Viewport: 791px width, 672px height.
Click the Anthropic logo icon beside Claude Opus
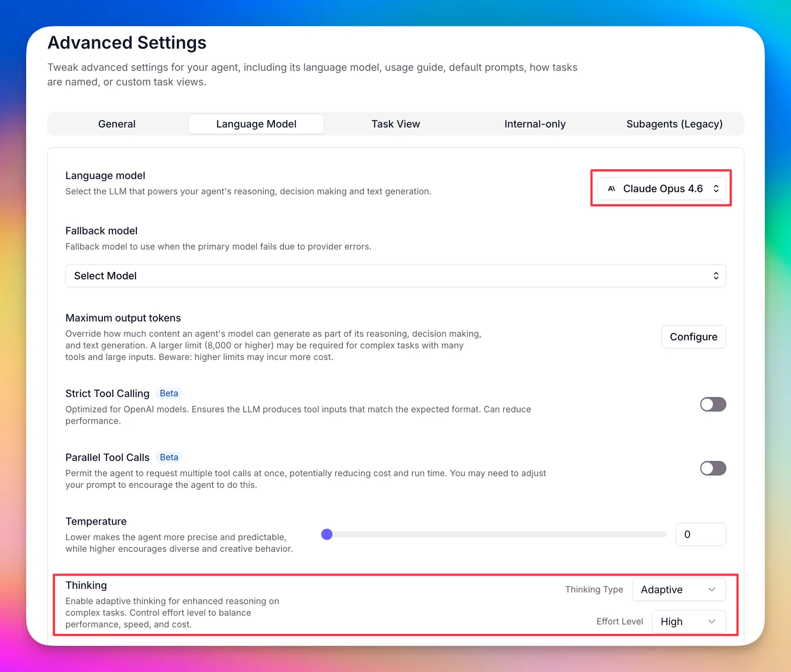click(612, 188)
